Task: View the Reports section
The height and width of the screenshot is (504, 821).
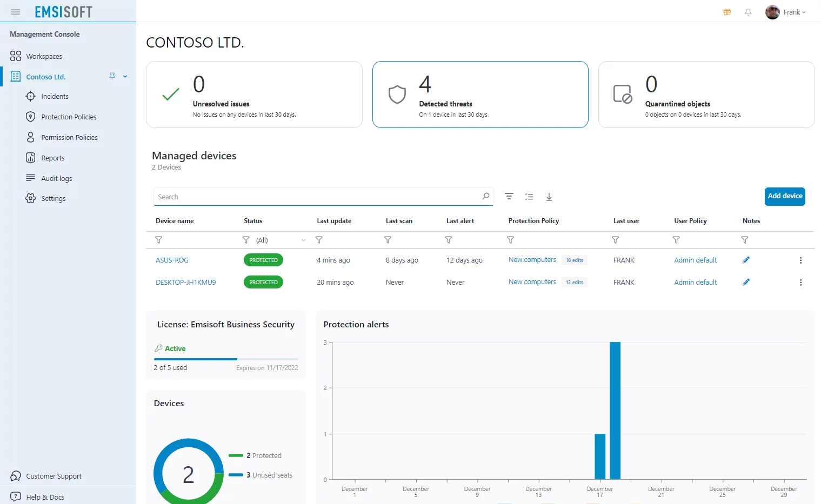Action: point(52,158)
